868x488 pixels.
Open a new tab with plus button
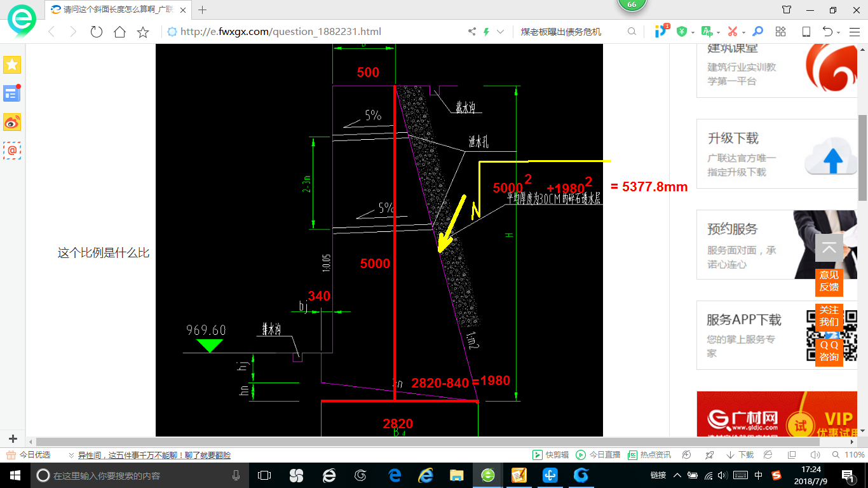pyautogui.click(x=203, y=10)
